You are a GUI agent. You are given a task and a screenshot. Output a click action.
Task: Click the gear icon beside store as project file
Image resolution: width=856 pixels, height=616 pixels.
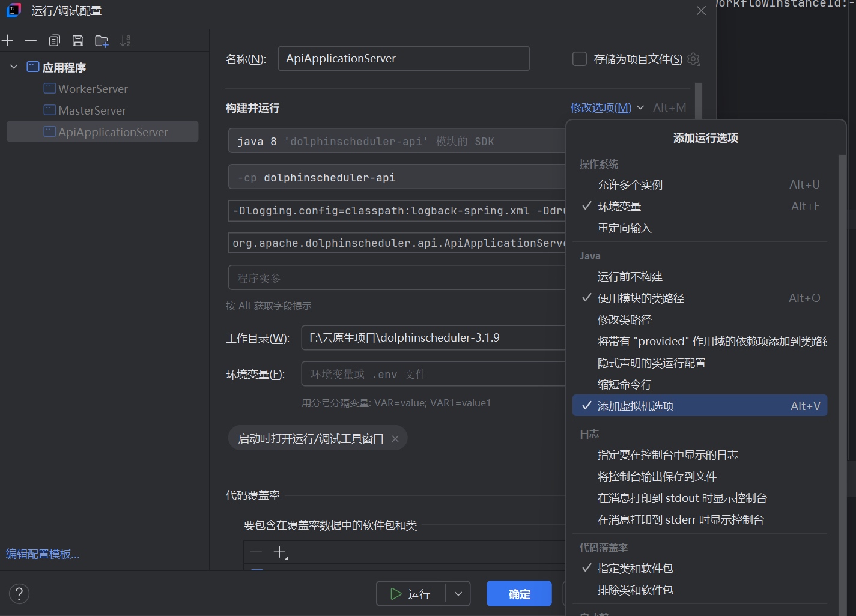click(694, 59)
